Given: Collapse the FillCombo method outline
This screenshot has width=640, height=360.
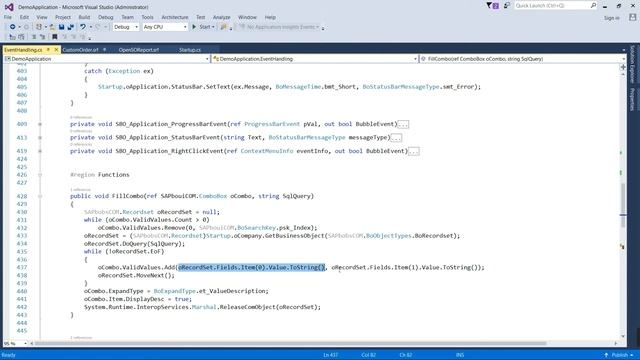Looking at the screenshot, I should tap(40, 196).
